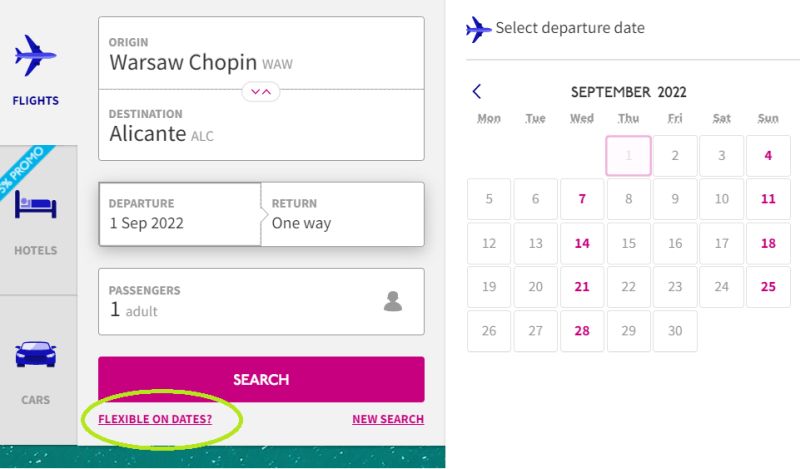Pick September 4 in calendar
The image size is (800, 469).
[x=768, y=156]
